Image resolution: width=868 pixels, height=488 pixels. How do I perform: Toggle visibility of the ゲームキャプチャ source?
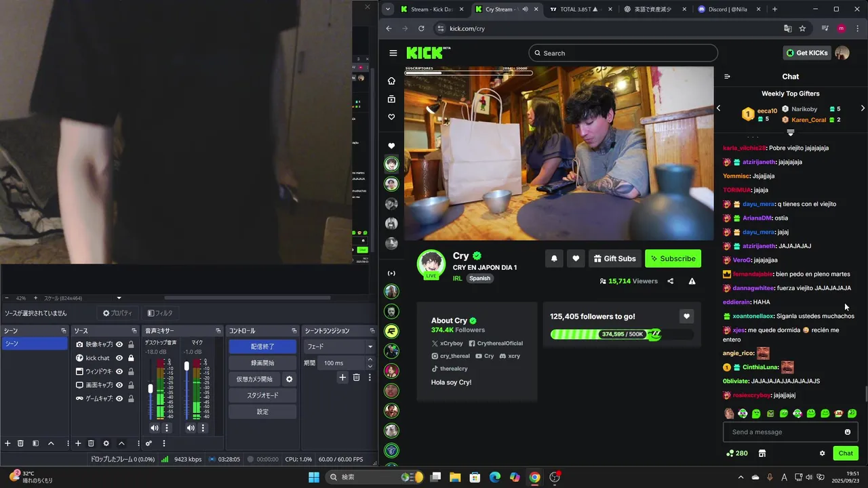pyautogui.click(x=119, y=399)
